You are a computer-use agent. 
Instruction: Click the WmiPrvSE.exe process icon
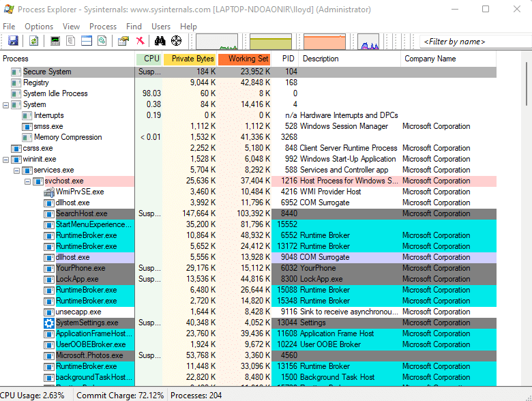(49, 192)
